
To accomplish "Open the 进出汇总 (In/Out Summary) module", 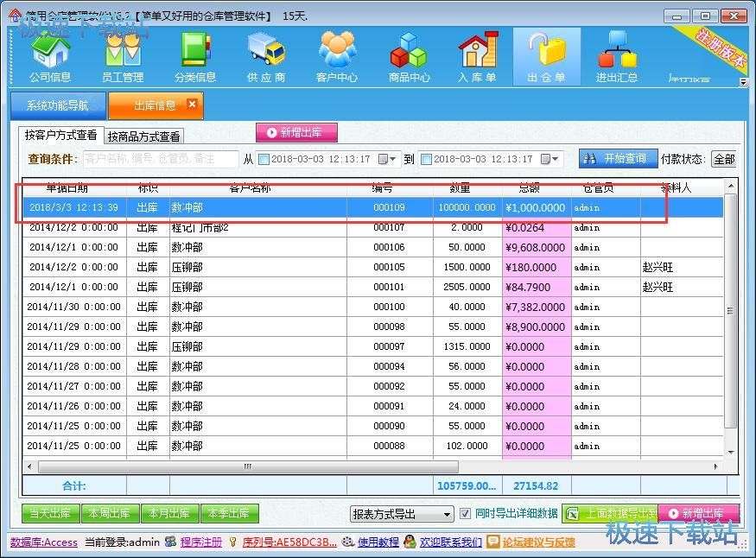I will (616, 54).
